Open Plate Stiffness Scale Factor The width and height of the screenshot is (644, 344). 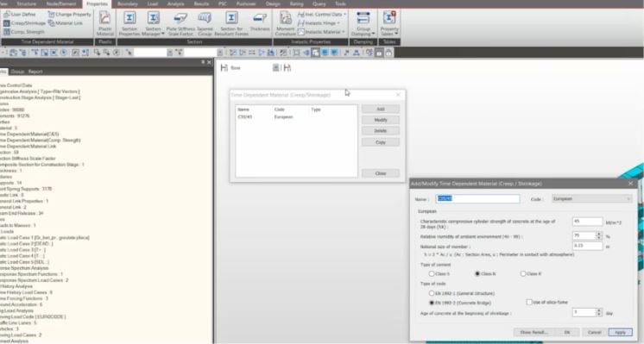(x=180, y=23)
